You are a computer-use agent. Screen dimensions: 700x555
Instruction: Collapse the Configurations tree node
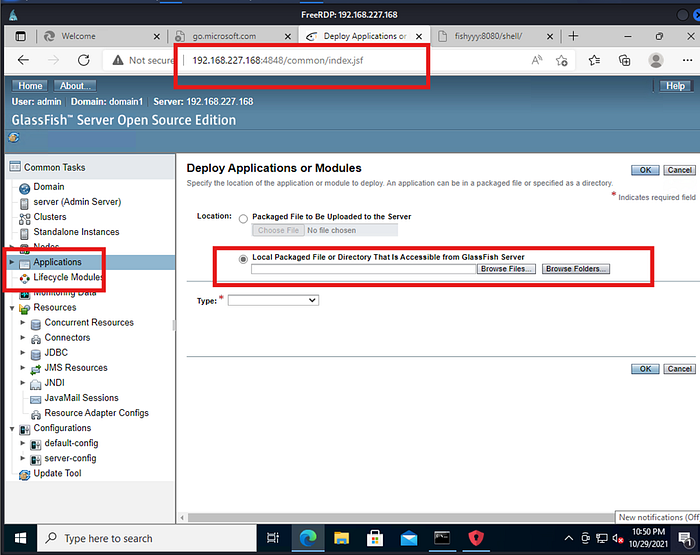coord(12,429)
